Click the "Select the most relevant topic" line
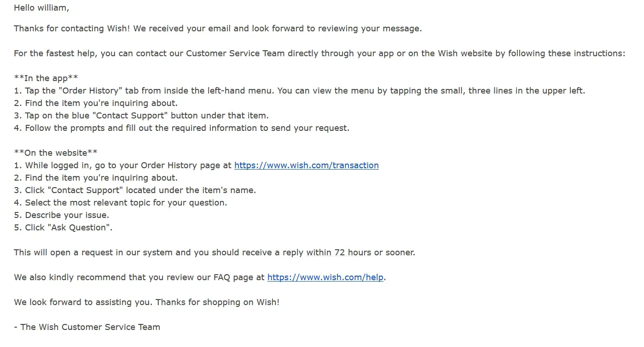 coord(121,203)
